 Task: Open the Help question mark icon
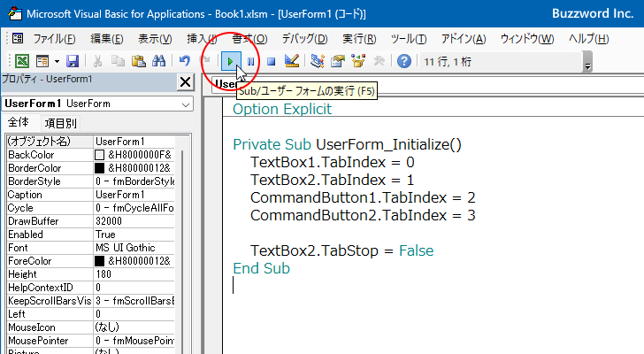click(x=404, y=61)
